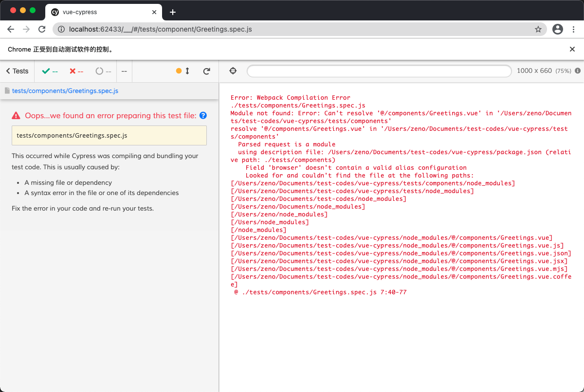584x392 pixels.
Task: Open the Selector Playground crosshair tool
Action: [233, 71]
